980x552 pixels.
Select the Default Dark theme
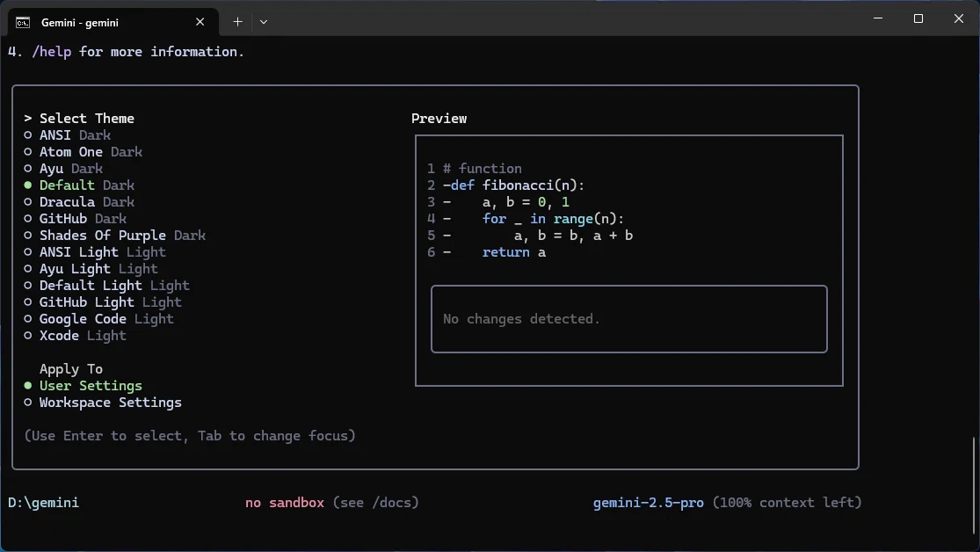coord(79,185)
